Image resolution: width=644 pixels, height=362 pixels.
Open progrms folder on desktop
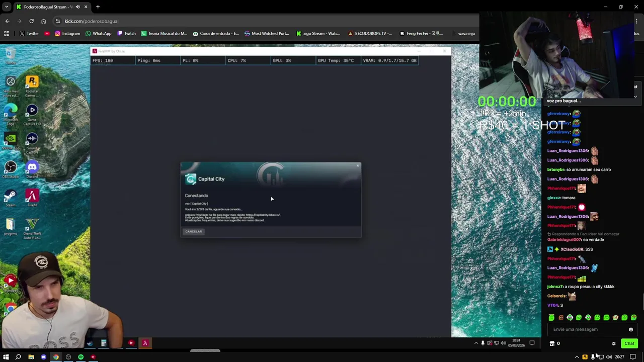click(11, 227)
